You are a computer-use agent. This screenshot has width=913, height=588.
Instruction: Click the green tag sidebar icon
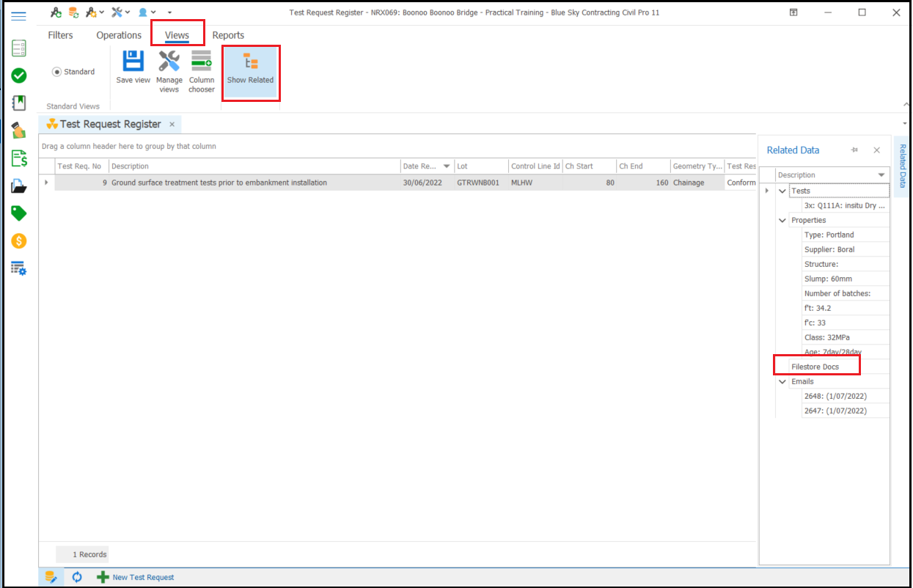(x=19, y=213)
